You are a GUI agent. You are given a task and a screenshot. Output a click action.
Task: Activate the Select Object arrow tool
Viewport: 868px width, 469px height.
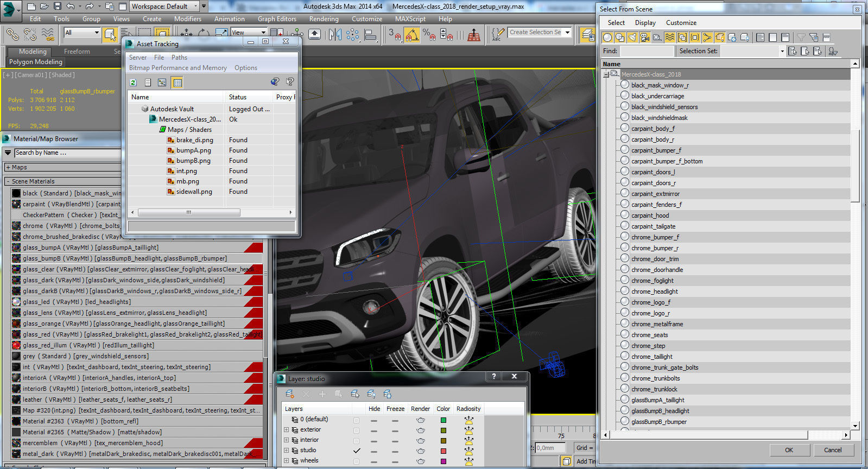(x=110, y=34)
